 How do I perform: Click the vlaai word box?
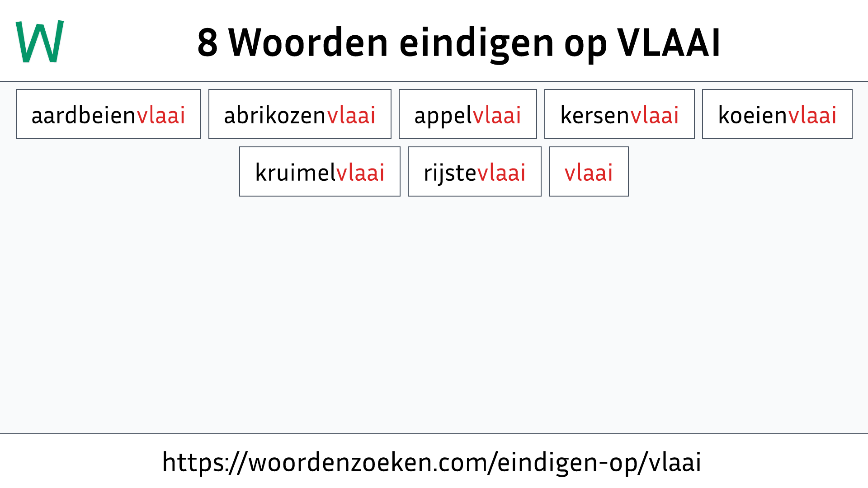(589, 172)
